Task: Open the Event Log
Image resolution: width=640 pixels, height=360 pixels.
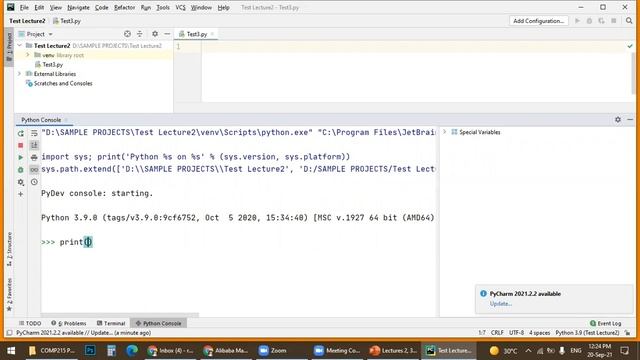Action: [x=606, y=323]
